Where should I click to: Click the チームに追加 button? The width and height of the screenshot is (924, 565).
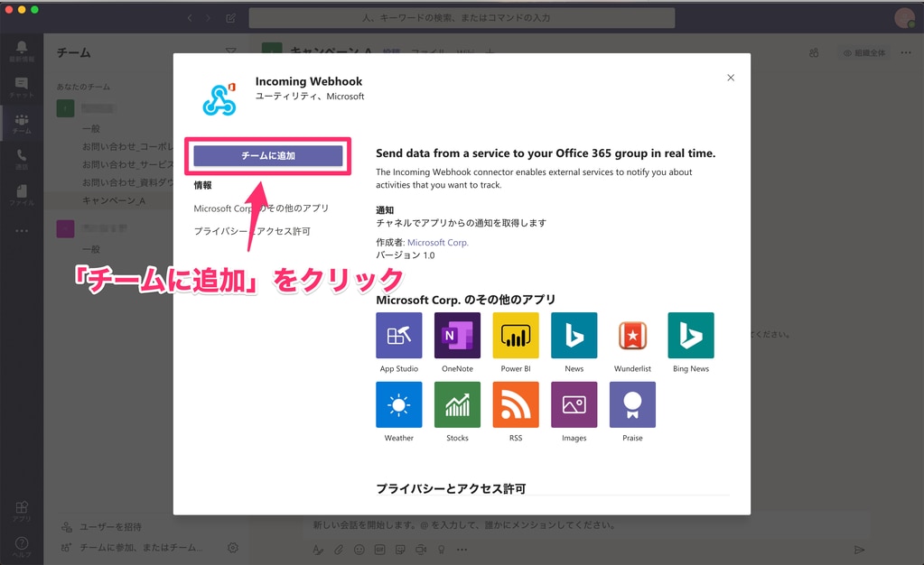coord(268,155)
